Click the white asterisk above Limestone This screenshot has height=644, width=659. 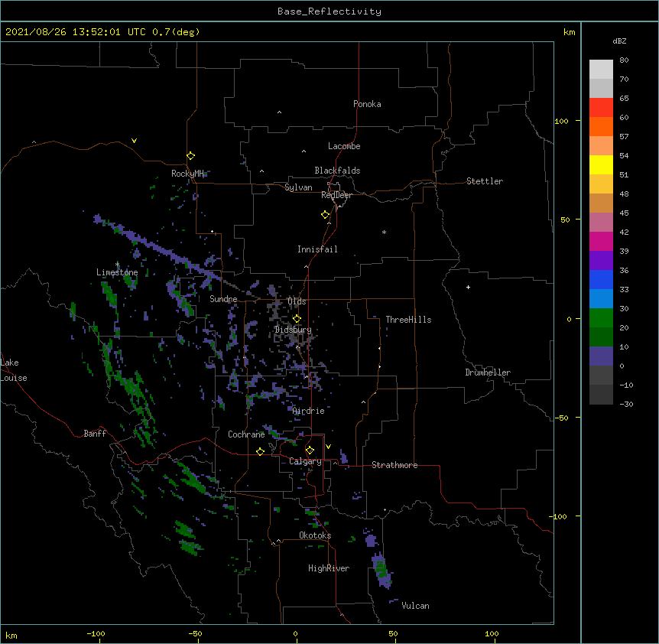pos(117,264)
